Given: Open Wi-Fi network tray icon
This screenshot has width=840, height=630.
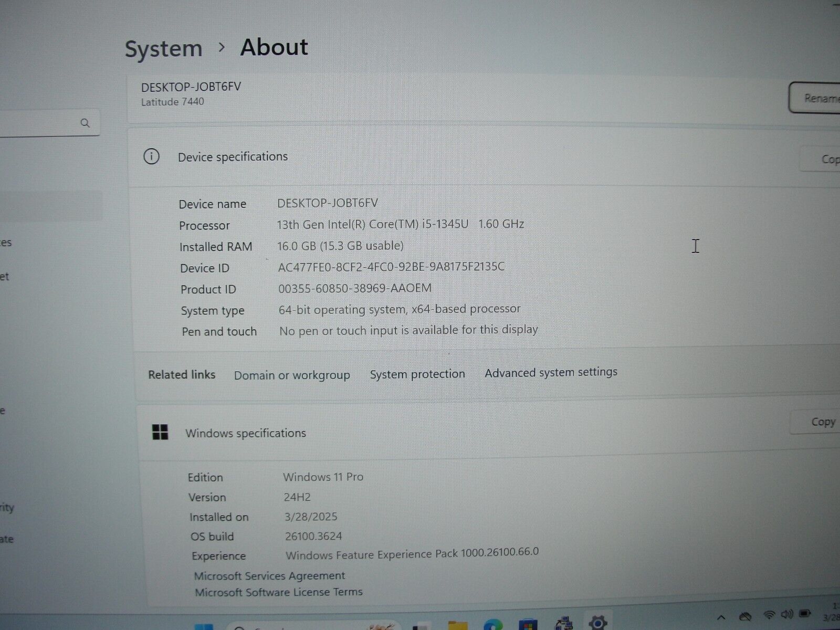Looking at the screenshot, I should 769,615.
